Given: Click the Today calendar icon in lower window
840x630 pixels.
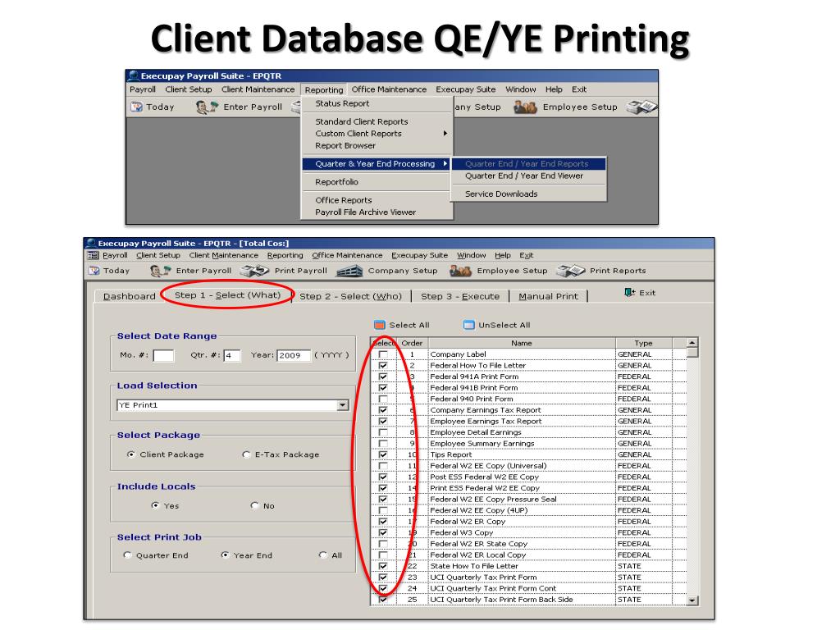Looking at the screenshot, I should pyautogui.click(x=94, y=271).
